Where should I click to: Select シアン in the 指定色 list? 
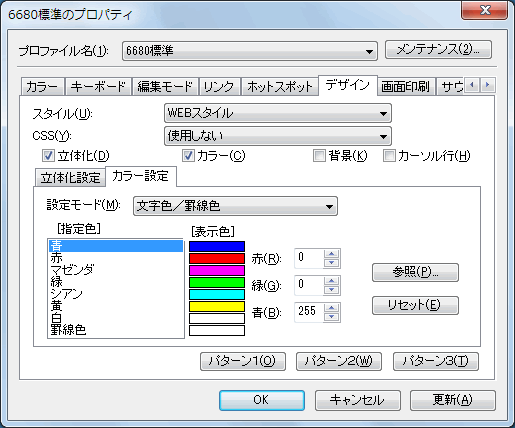(x=116, y=294)
